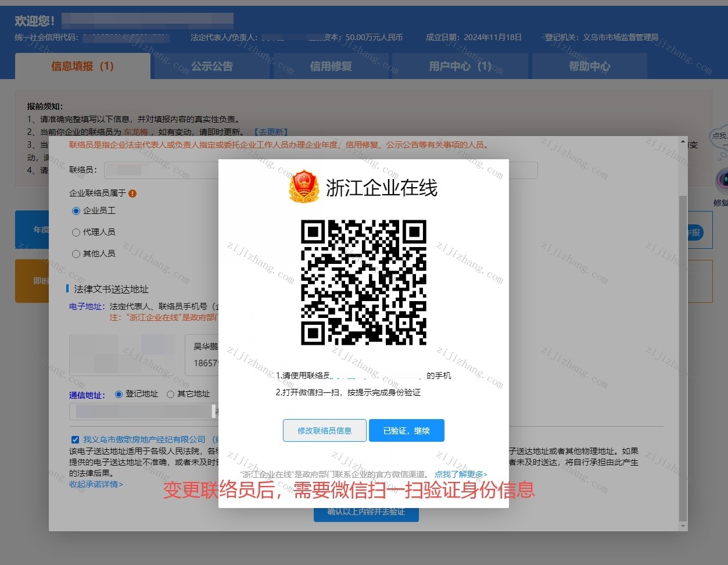Click the name 吴华鹏 in the address card
Screen dimensions: 728x565
click(205, 346)
